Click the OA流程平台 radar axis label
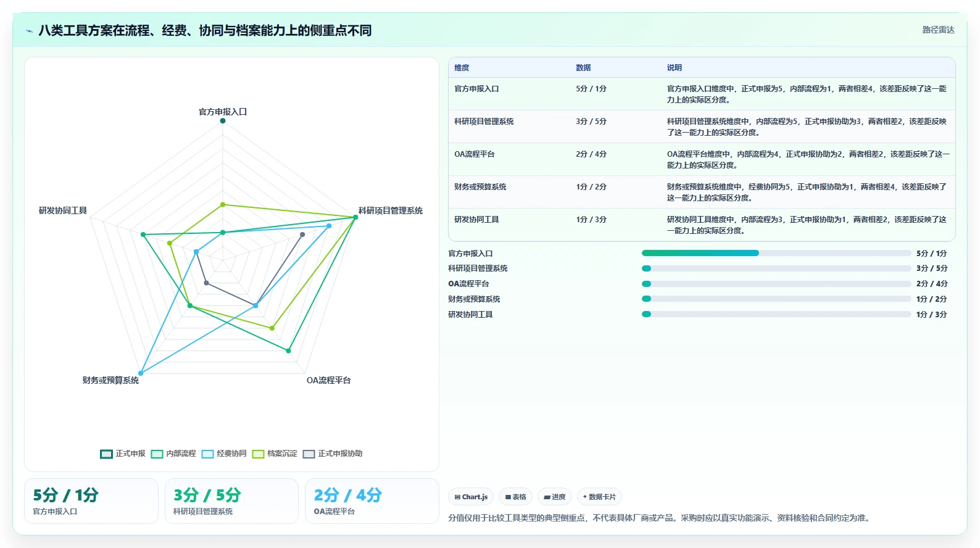This screenshot has width=980, height=548. 329,380
